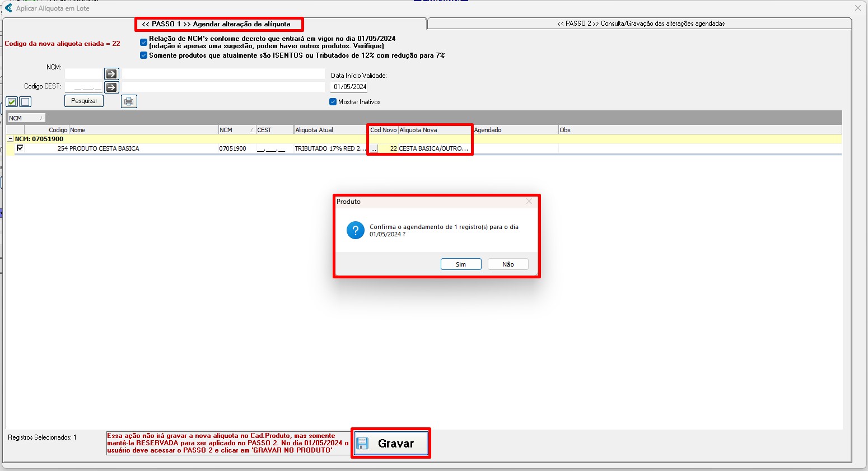Click the deselect-all empty box icon

click(x=25, y=102)
